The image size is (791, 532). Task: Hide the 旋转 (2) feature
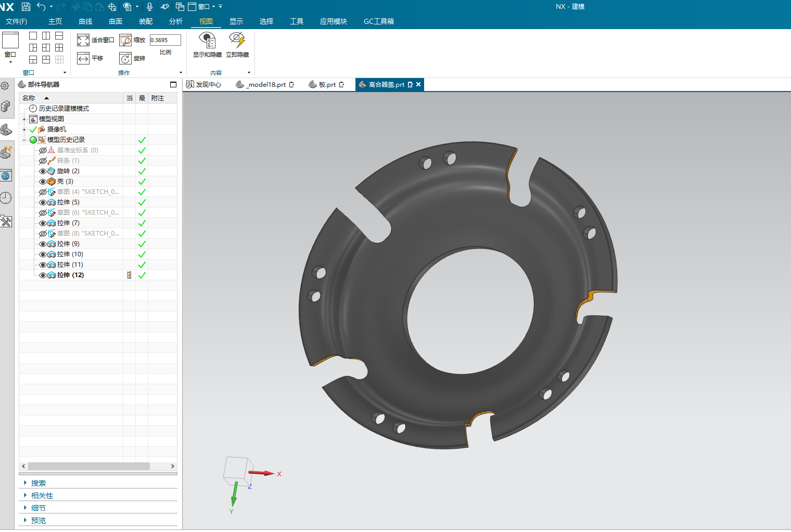pyautogui.click(x=43, y=171)
